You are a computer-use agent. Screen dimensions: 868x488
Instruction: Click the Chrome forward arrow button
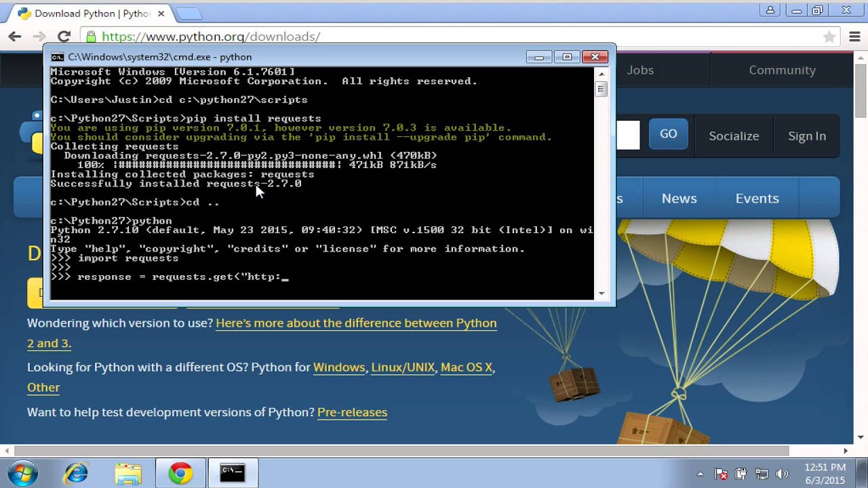[x=39, y=37]
